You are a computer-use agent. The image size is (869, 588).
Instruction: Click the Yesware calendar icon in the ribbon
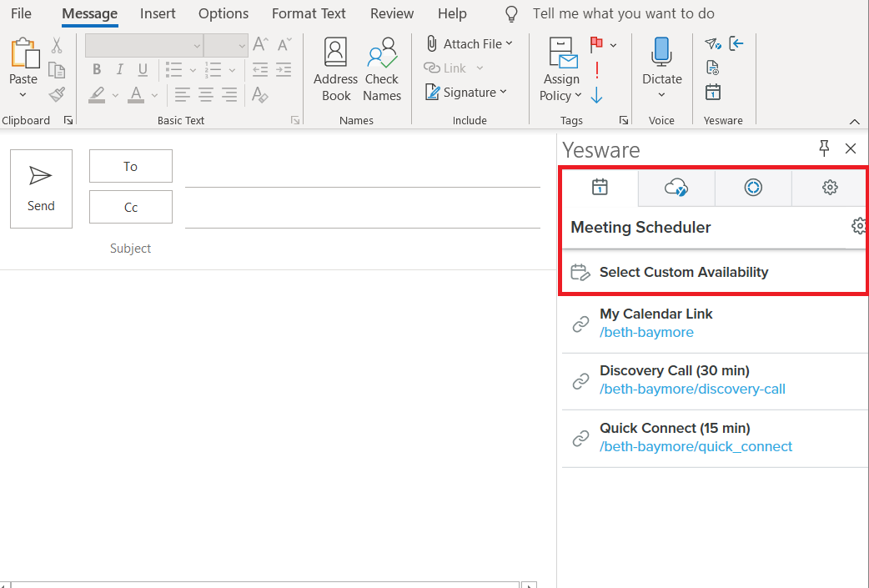pos(713,92)
